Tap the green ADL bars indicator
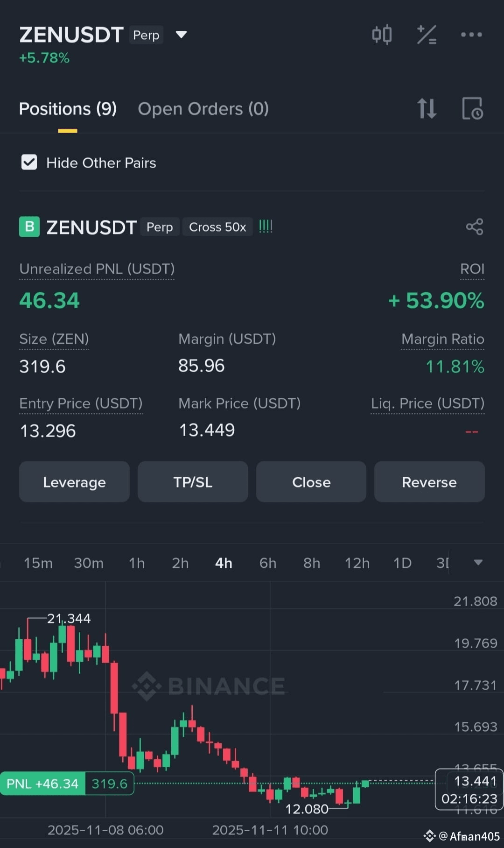Screen dimensions: 504x848 266,227
